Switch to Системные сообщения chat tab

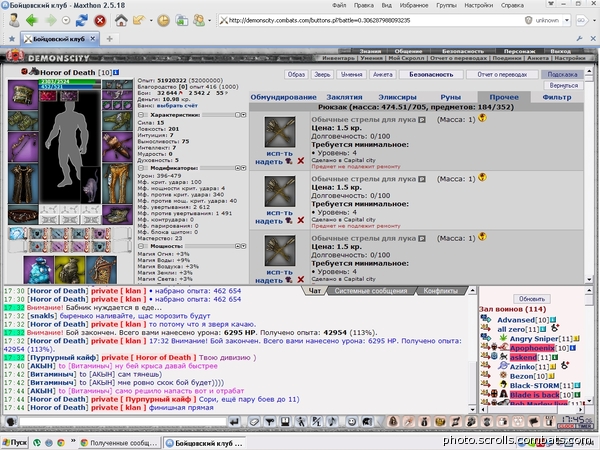(x=371, y=291)
